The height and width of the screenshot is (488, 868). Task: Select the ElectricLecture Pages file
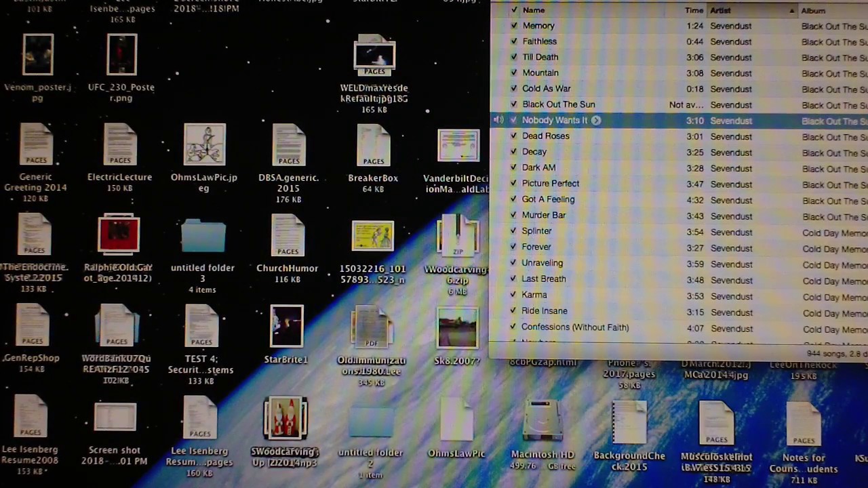coord(120,144)
